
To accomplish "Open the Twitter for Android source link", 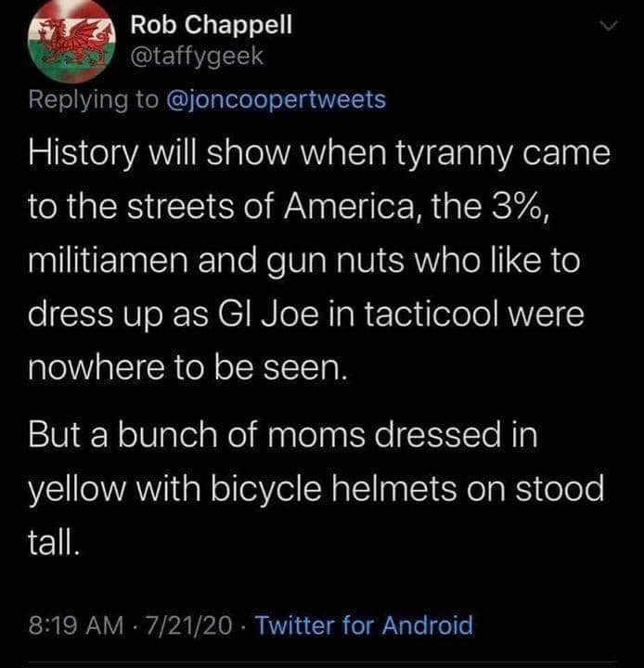I will coord(363,625).
